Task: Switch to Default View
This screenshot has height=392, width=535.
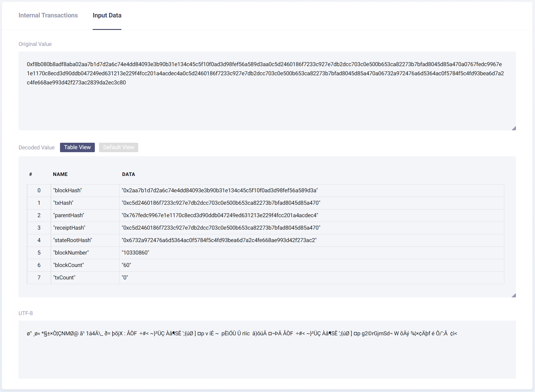Action: pyautogui.click(x=119, y=147)
